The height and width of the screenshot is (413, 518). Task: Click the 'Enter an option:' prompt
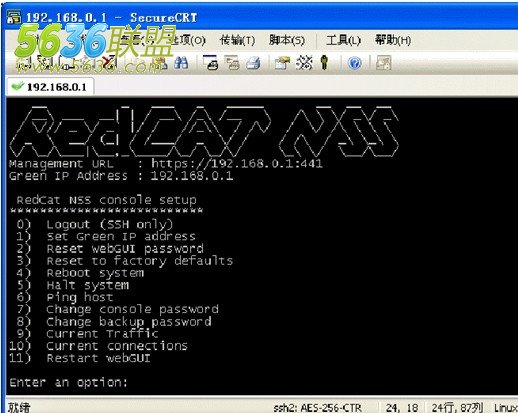[68, 382]
